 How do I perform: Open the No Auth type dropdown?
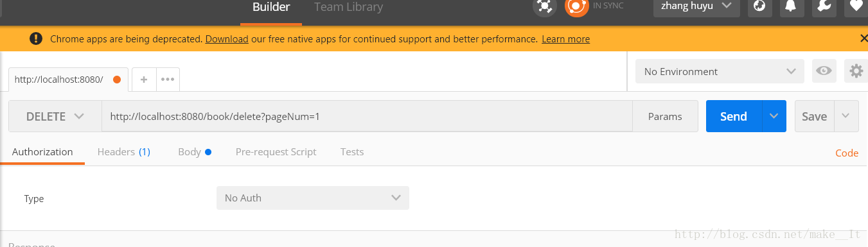click(313, 198)
